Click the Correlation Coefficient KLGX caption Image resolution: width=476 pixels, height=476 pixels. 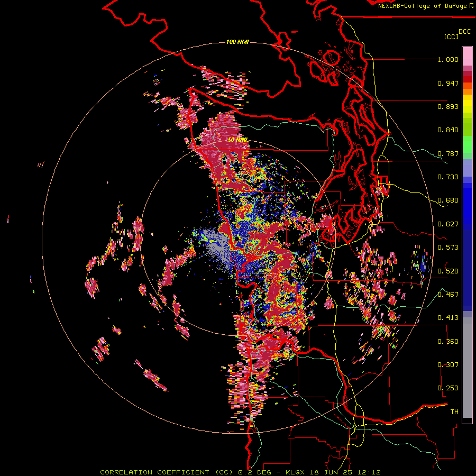240,472
